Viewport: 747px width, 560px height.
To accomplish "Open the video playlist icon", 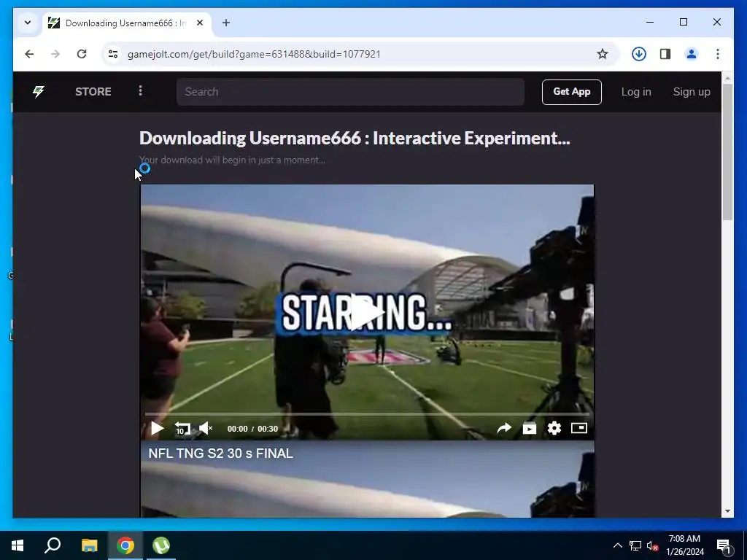I will click(530, 428).
